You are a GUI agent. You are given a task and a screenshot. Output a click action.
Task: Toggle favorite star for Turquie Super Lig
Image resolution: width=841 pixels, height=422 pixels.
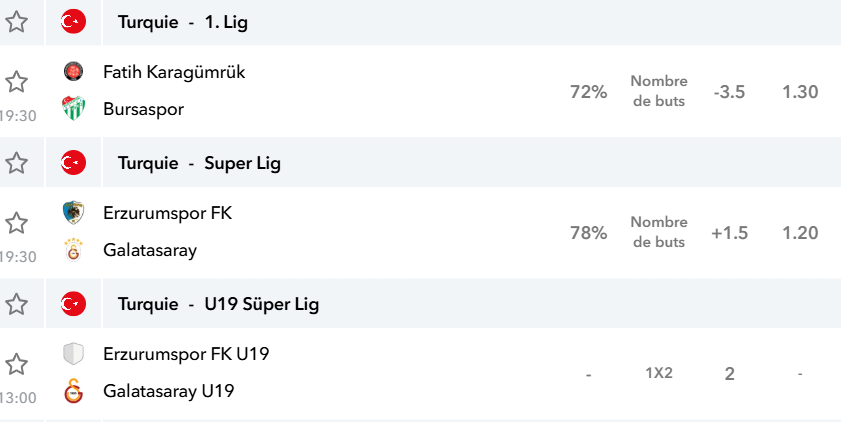pyautogui.click(x=16, y=163)
